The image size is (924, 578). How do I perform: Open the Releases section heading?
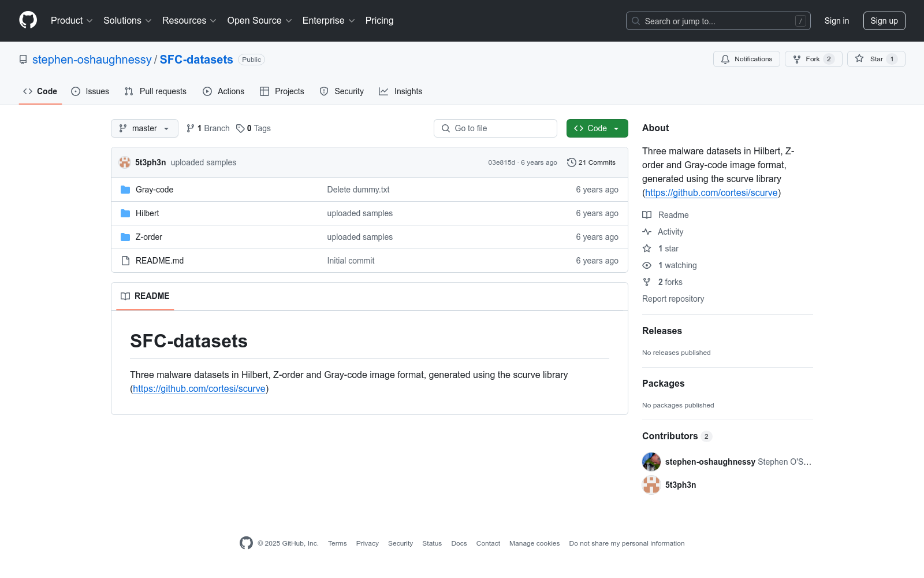pos(662,331)
